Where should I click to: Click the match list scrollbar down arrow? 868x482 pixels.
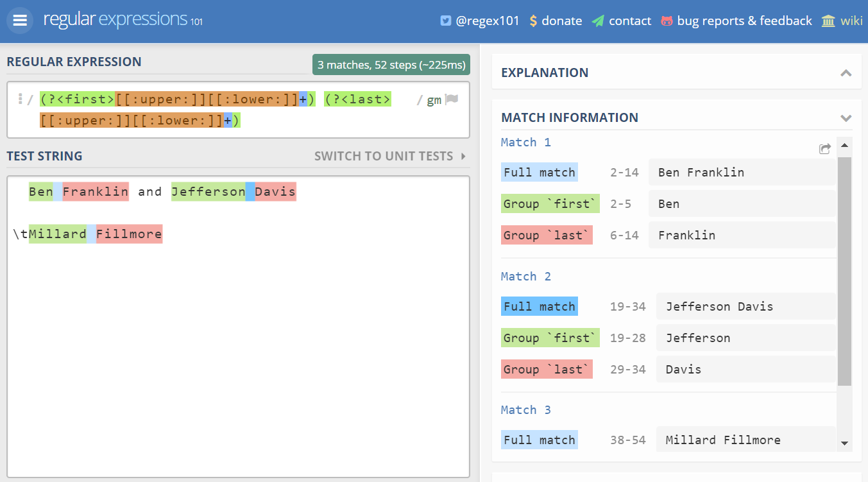click(x=844, y=443)
